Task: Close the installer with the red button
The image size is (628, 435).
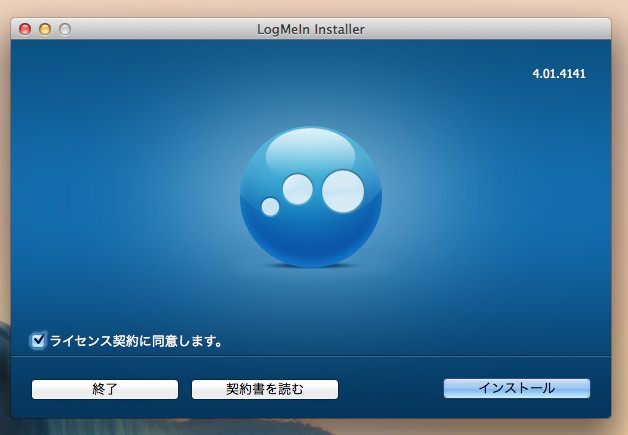Action: [x=25, y=29]
